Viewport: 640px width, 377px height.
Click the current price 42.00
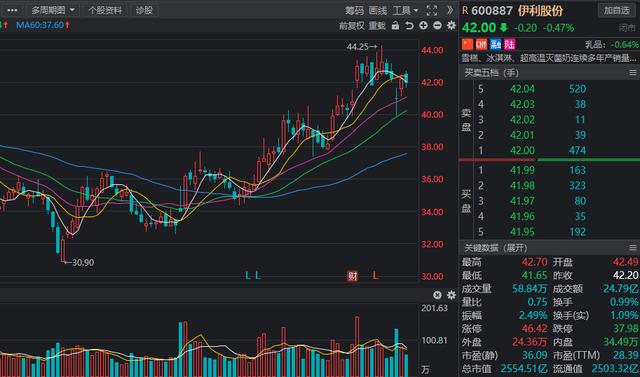[x=479, y=27]
